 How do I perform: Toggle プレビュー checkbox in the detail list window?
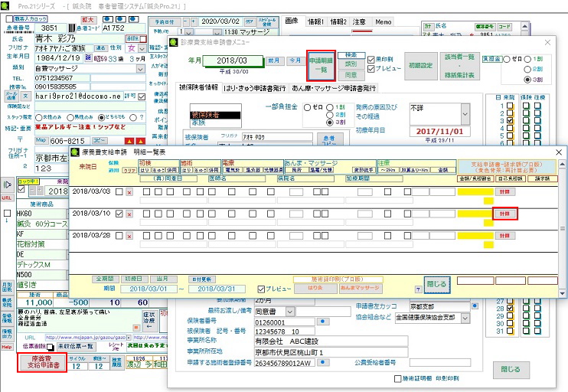(261, 289)
